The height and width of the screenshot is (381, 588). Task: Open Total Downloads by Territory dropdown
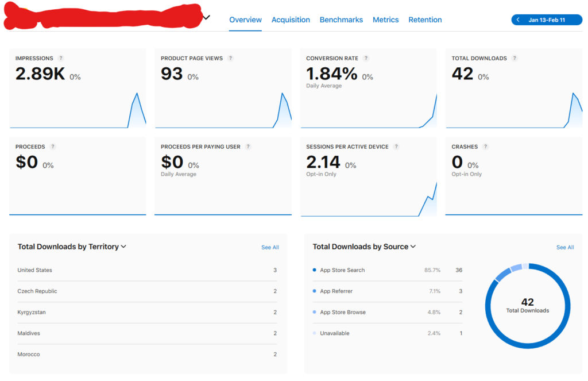(123, 247)
